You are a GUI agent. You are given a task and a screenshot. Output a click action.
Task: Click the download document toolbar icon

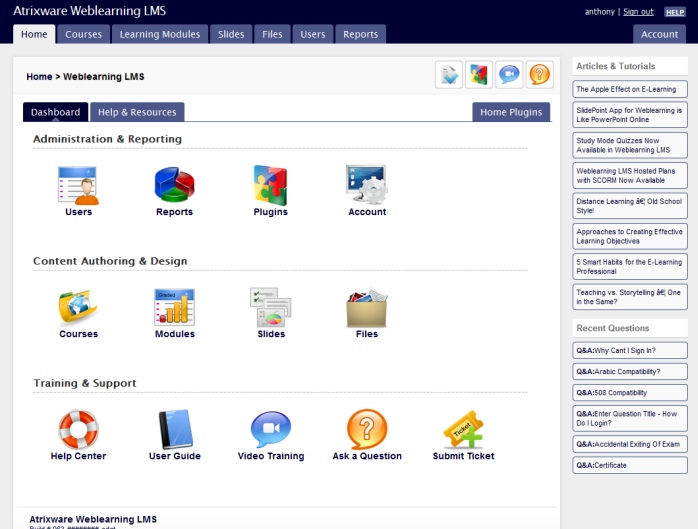pos(449,74)
